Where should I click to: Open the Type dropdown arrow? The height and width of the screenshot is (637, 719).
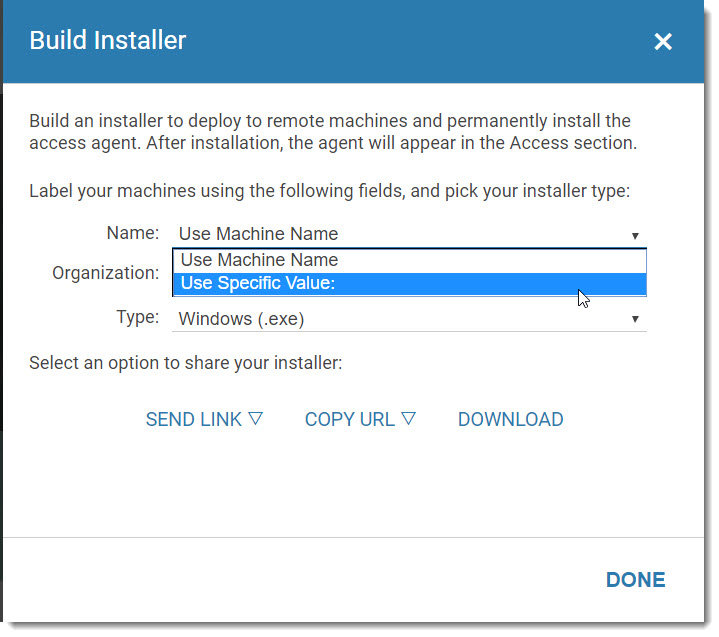coord(634,319)
